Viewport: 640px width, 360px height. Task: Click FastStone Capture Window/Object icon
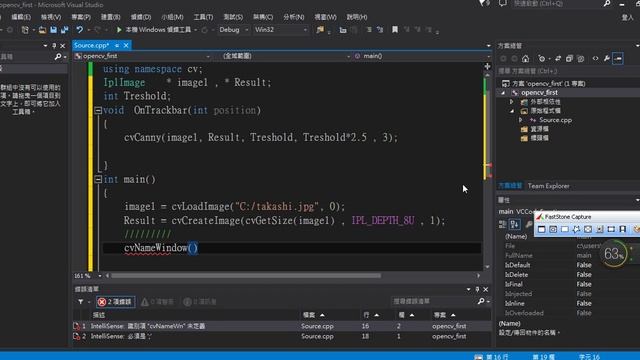tap(553, 229)
